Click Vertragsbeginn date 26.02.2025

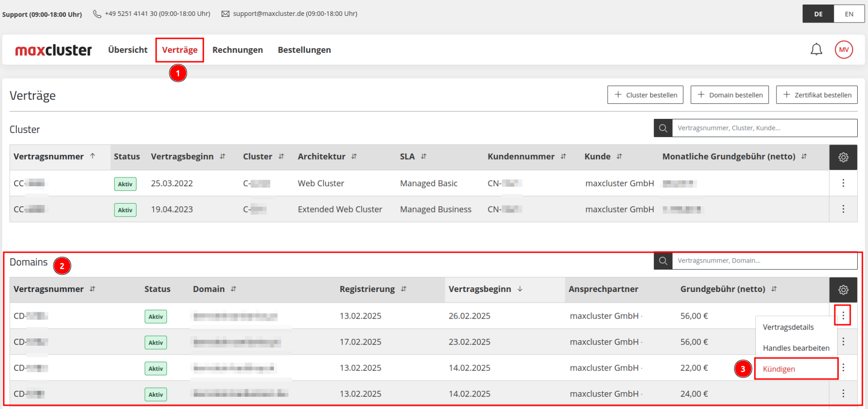tap(469, 316)
